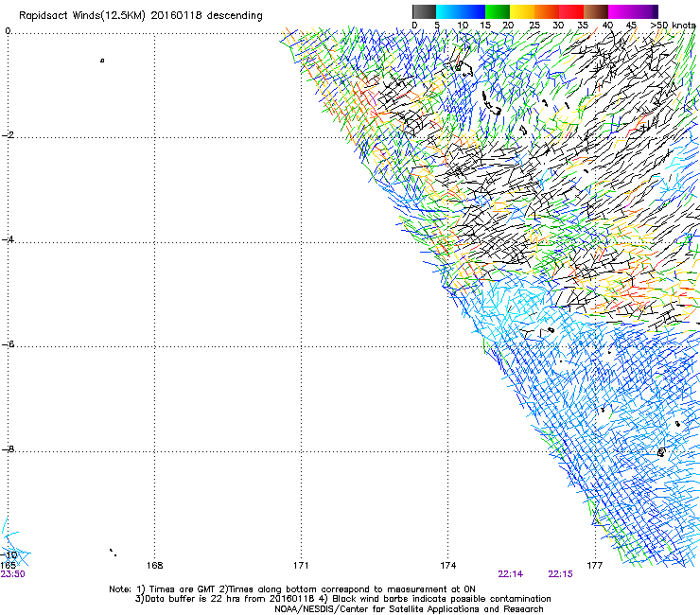700x615 pixels.
Task: Click the gray 0-5 knots legend swatch
Action: 424,11
